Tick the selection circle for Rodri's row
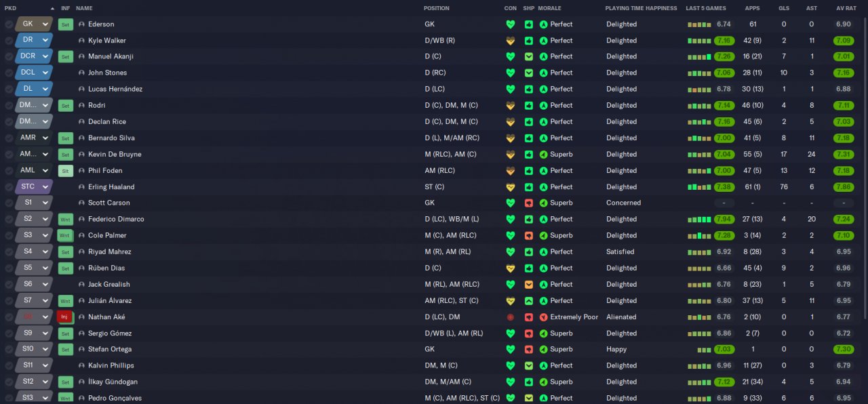868x404 pixels. tap(9, 106)
